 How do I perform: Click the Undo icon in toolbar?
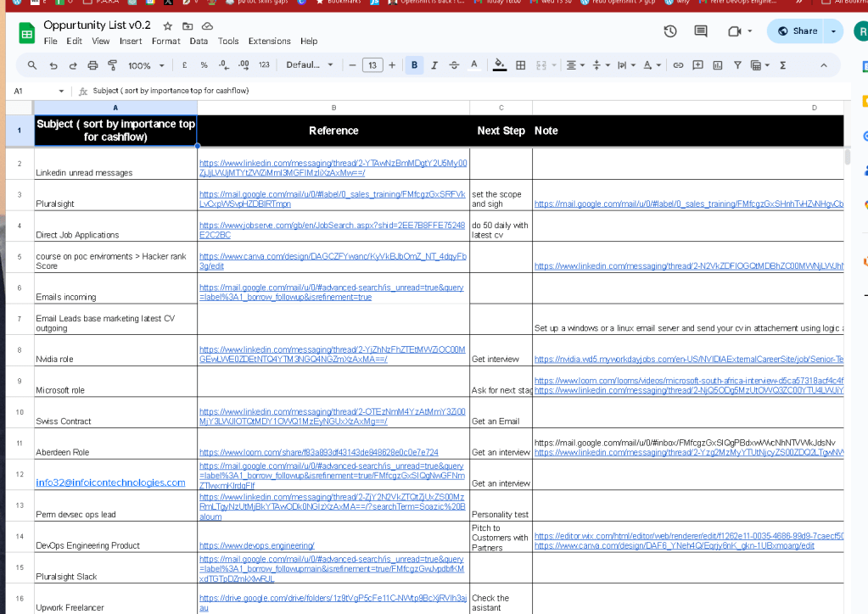pyautogui.click(x=53, y=65)
